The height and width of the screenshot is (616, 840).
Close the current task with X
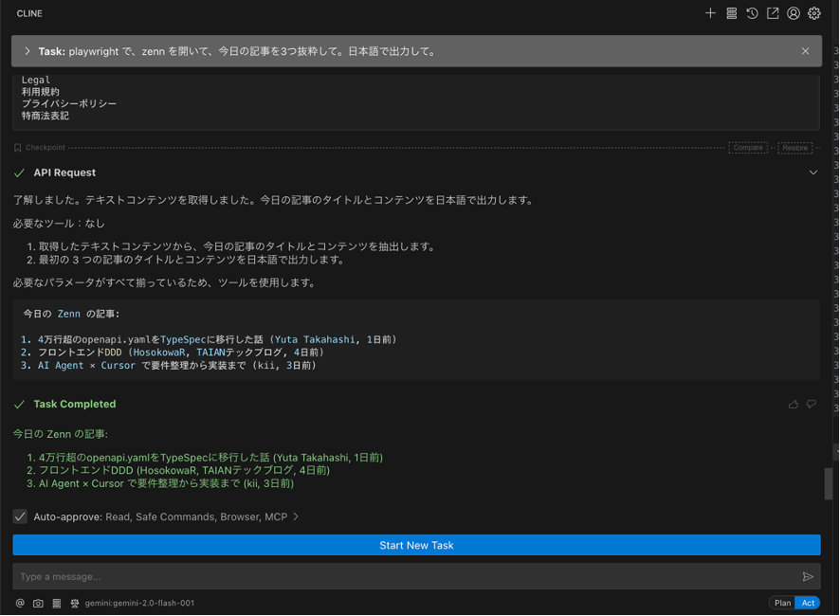(x=805, y=51)
